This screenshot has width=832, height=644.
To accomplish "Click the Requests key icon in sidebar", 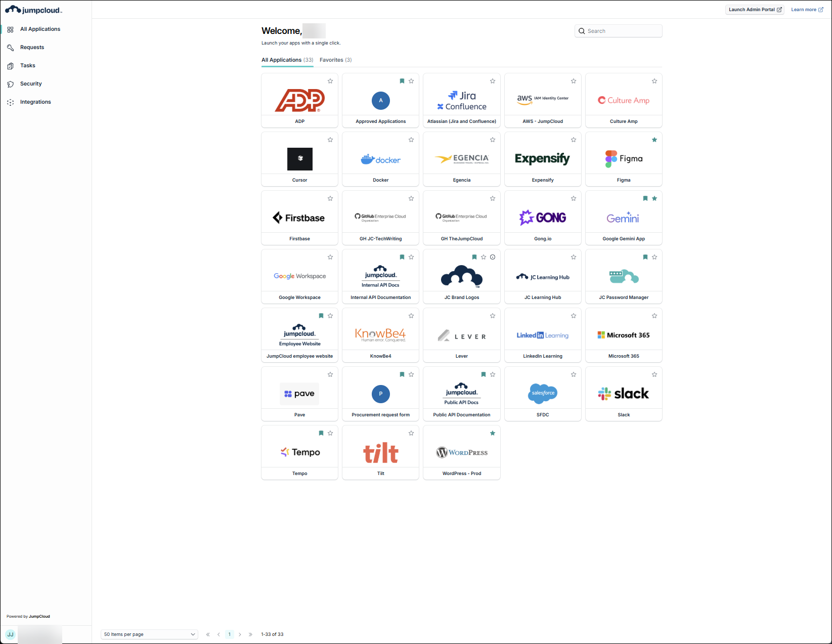I will coord(10,48).
